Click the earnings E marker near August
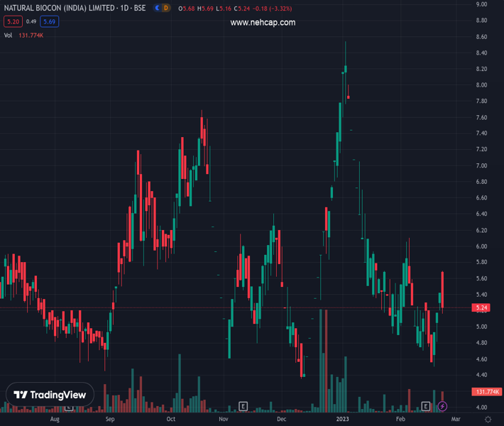 pos(69,408)
